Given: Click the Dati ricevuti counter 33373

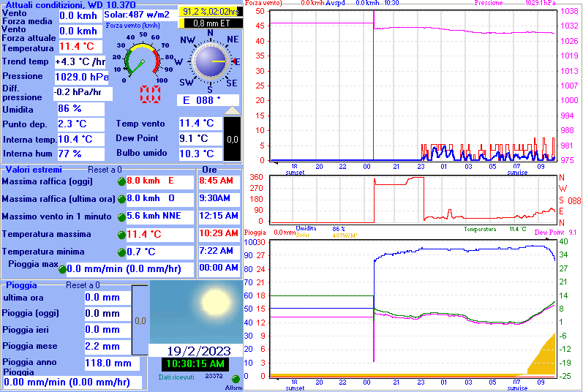Looking at the screenshot, I should (214, 377).
